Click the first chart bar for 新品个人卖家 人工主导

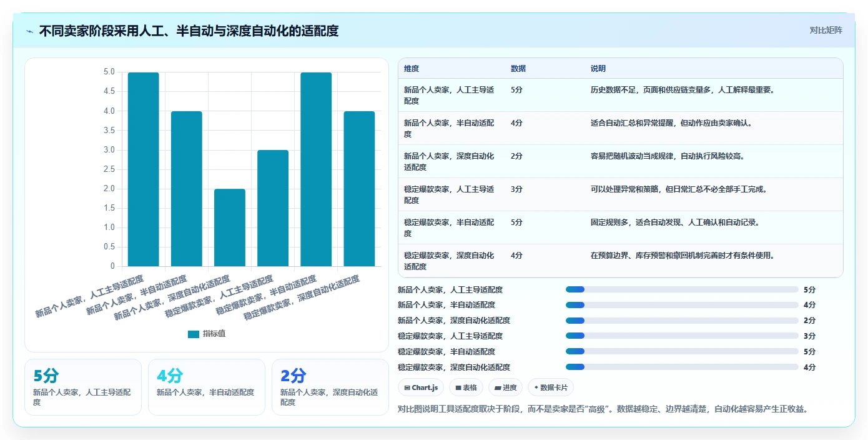pyautogui.click(x=144, y=169)
